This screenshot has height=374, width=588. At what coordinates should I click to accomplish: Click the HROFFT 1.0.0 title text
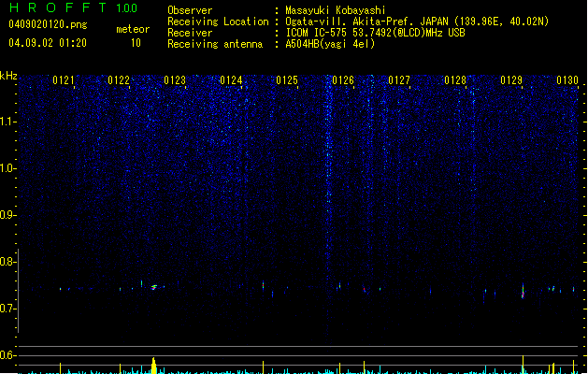coord(73,7)
